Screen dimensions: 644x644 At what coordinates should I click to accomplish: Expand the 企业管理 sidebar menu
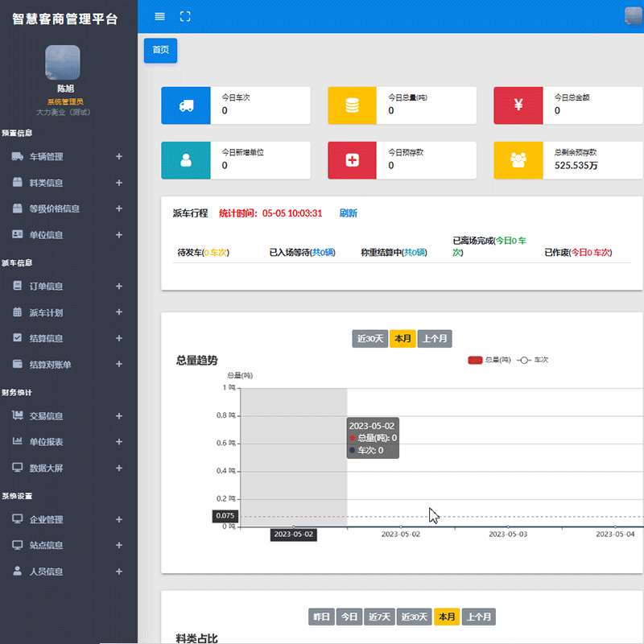tap(68, 519)
